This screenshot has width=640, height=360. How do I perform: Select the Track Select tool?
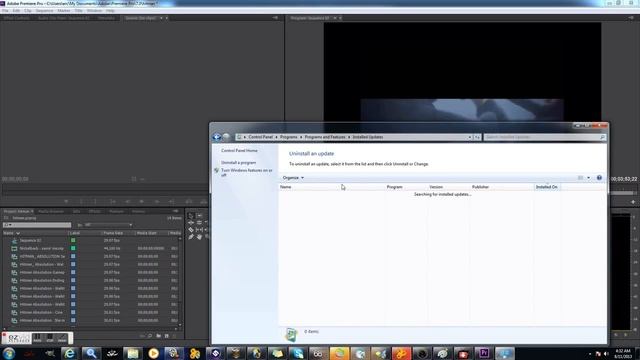(199, 216)
